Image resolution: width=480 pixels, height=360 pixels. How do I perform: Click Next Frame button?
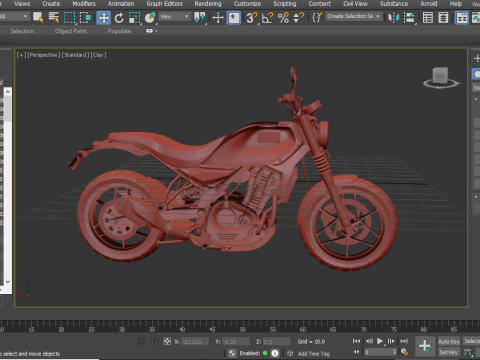pos(391,341)
